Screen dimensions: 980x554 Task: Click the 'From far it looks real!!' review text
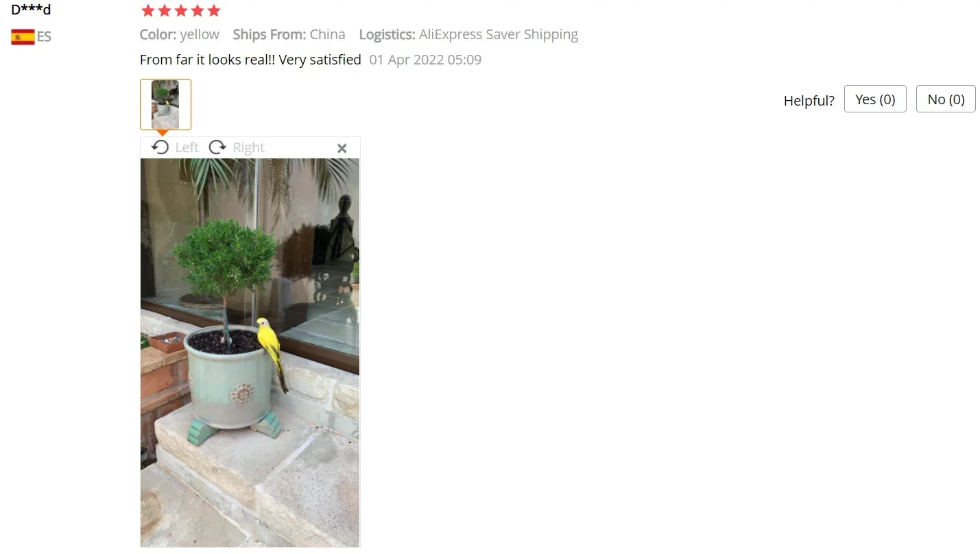[x=207, y=60]
